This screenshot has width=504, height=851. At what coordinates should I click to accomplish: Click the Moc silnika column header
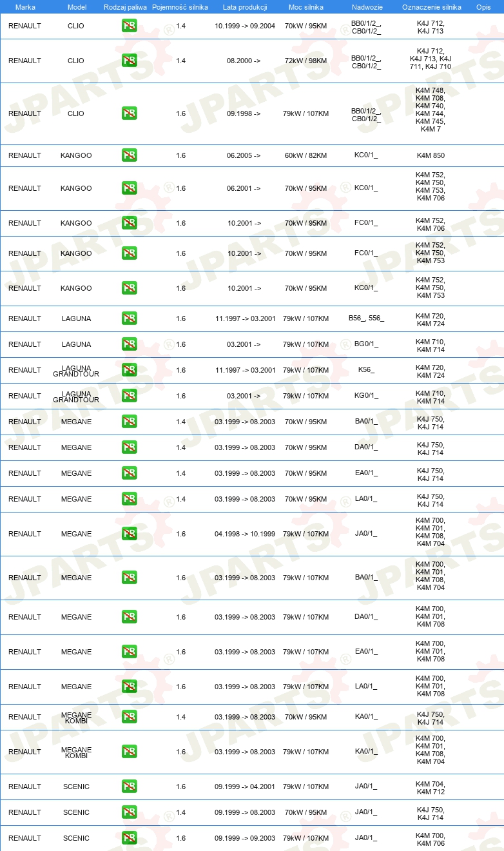306,7
